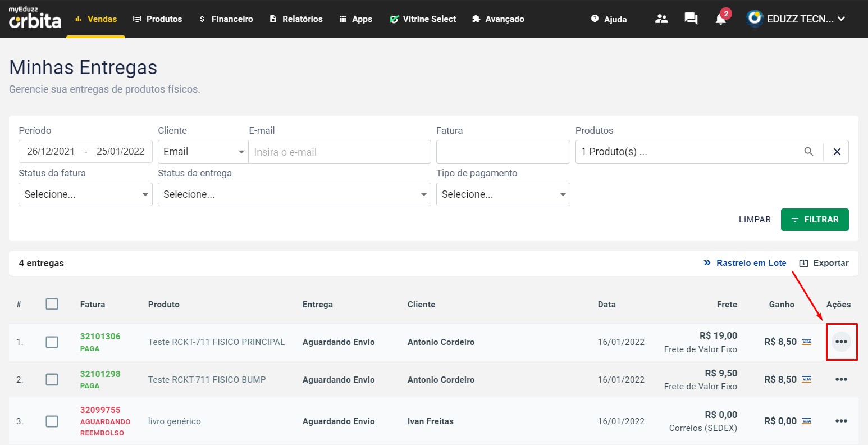Image resolution: width=868 pixels, height=445 pixels.
Task: Expand the EDUZZ TECN... account dropdown
Action: [x=806, y=19]
